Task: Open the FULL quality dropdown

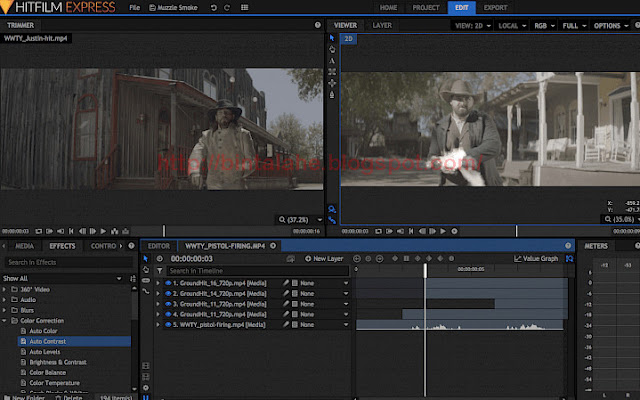Action: 574,25
